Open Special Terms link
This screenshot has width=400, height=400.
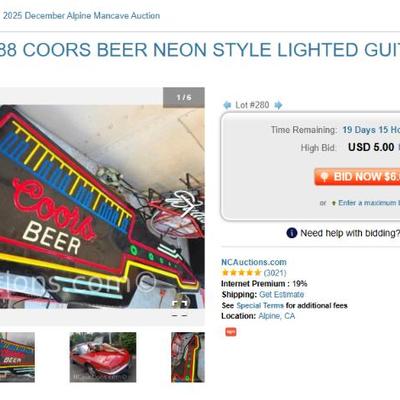click(x=260, y=305)
